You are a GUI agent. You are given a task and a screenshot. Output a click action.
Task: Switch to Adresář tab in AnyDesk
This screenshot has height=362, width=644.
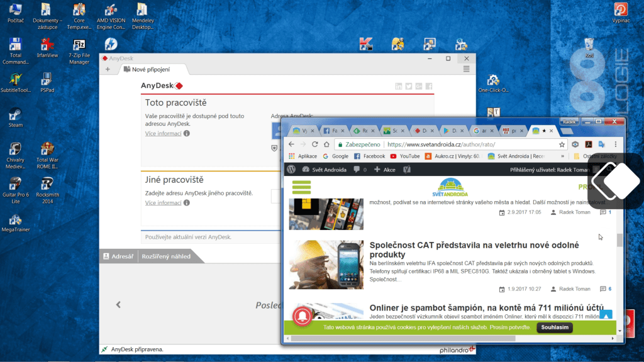118,256
